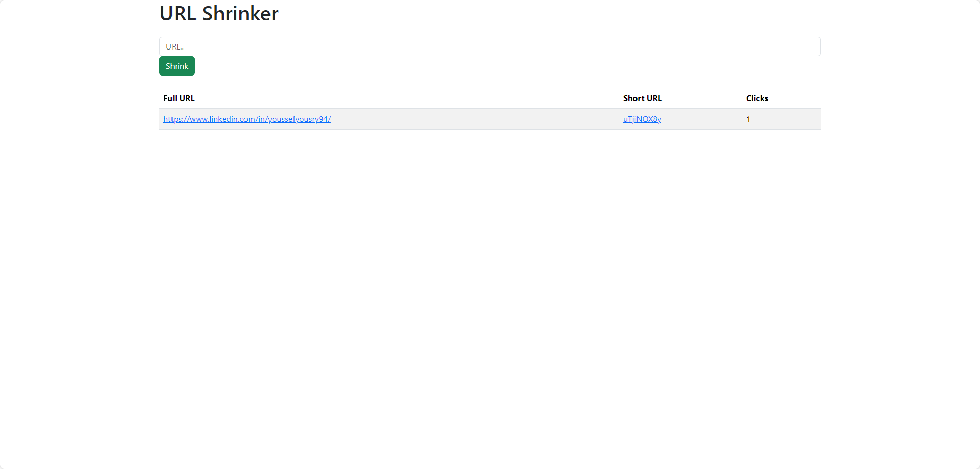
Task: Click the Clicks cell of the LinkedIn row
Action: point(748,119)
